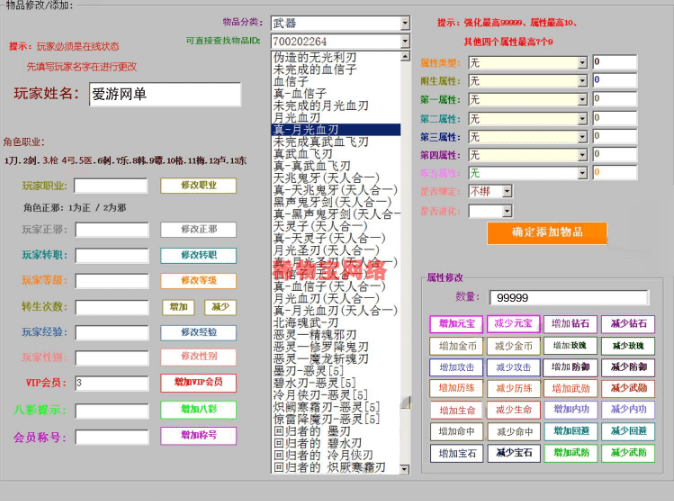674x501 pixels.
Task: Open the 物品分类 category dropdown
Action: (x=404, y=22)
